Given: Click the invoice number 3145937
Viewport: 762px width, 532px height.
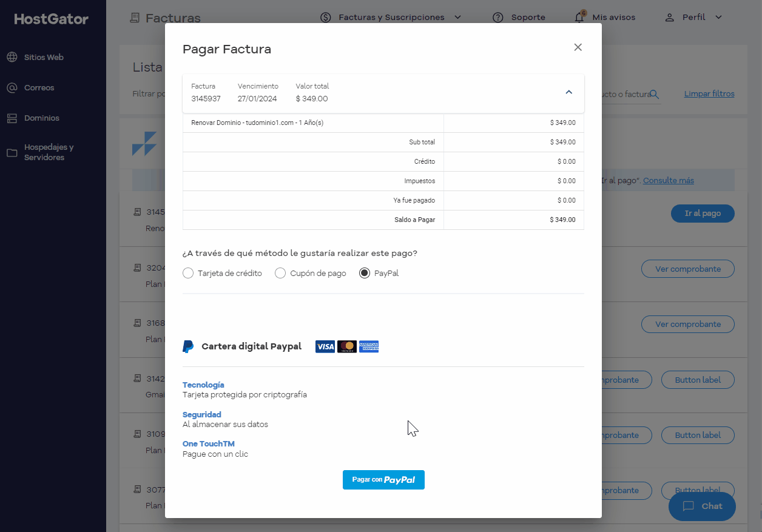Looking at the screenshot, I should pos(206,99).
